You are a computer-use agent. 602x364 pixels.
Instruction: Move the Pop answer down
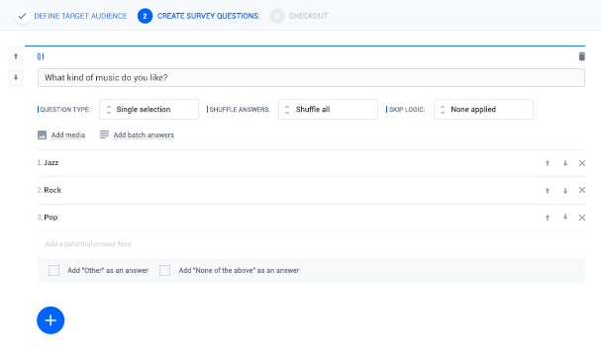(x=565, y=217)
